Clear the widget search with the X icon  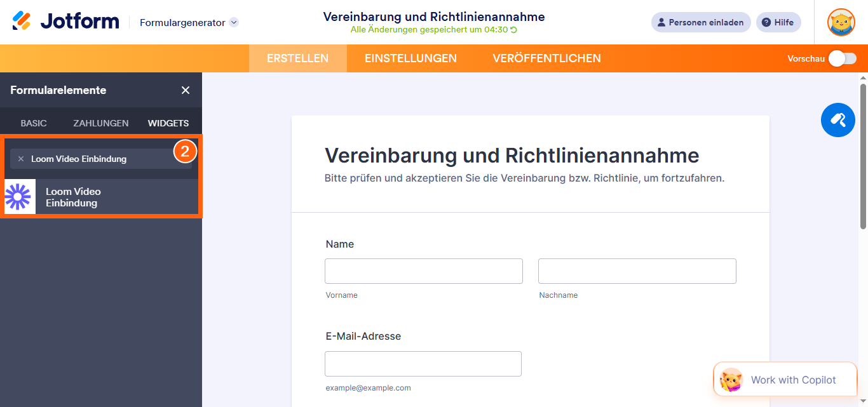[x=20, y=159]
